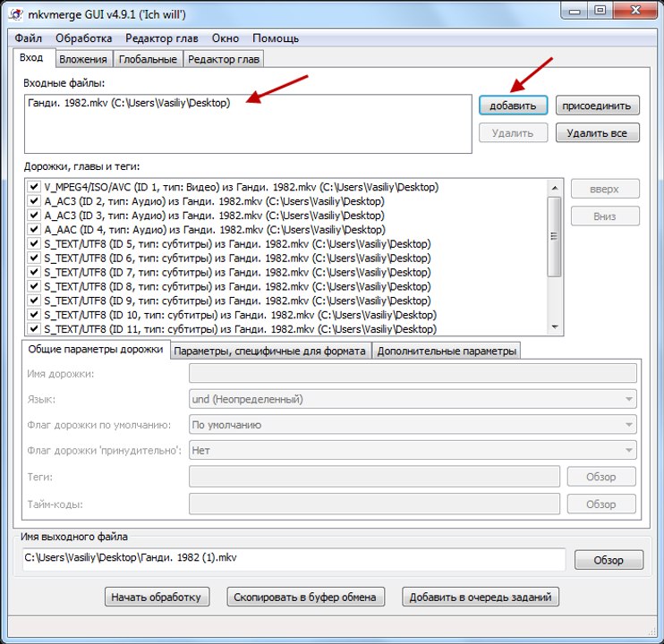Click the output filename field
Image resolution: width=664 pixels, height=644 pixels.
click(x=294, y=558)
